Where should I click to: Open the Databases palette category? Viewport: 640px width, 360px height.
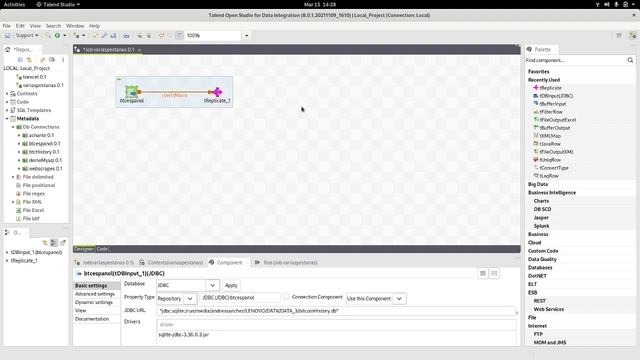point(540,268)
